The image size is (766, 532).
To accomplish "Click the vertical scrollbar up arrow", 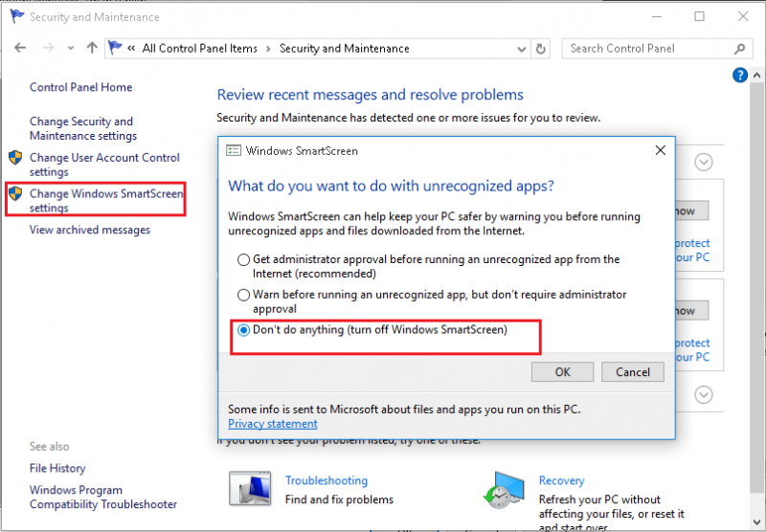I will 756,76.
